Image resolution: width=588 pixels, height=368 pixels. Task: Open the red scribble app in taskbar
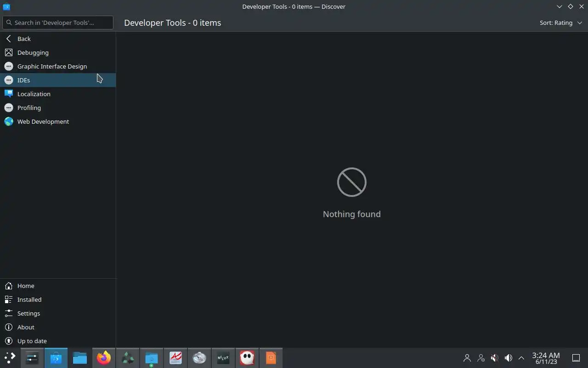tap(175, 358)
